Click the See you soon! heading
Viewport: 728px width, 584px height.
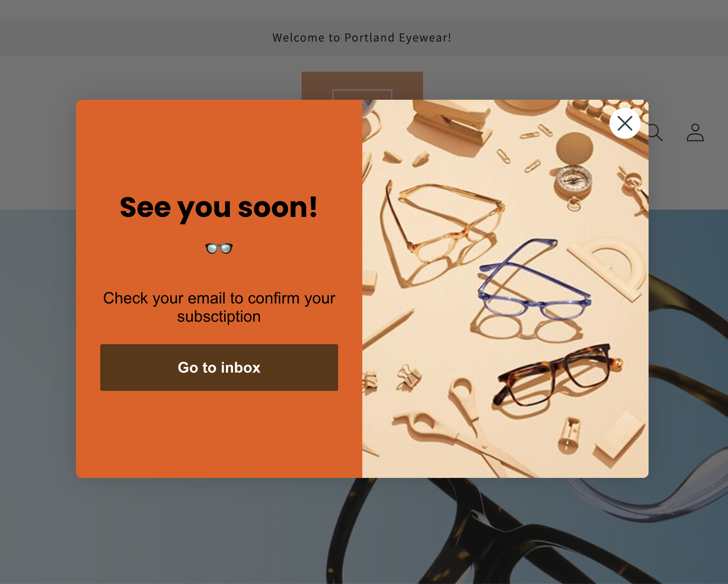tap(219, 208)
